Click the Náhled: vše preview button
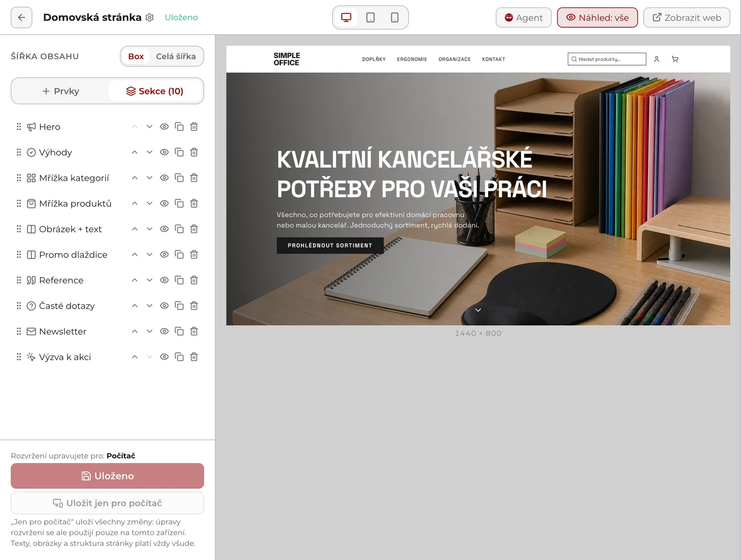741x560 pixels. coord(597,18)
